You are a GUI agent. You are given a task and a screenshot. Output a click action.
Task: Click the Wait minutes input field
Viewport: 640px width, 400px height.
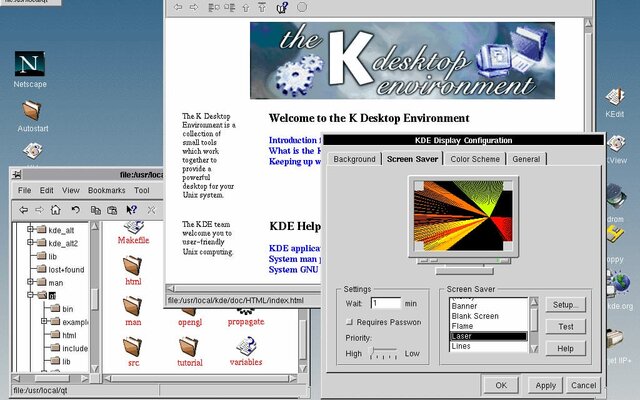[386, 303]
